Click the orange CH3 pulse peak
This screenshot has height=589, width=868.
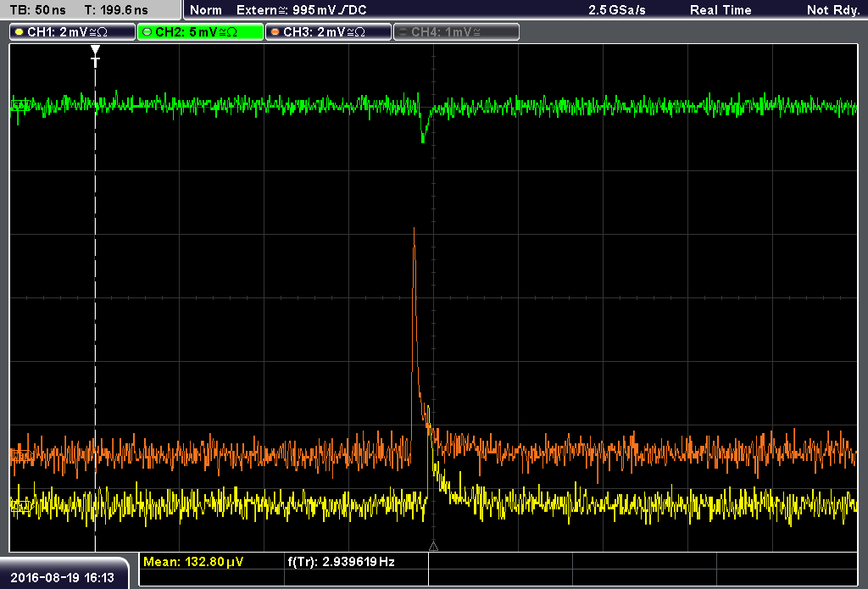tap(414, 229)
